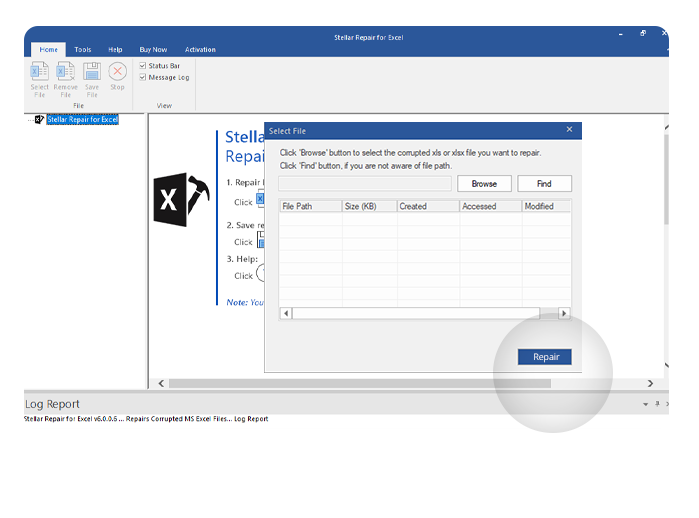
Task: Close the Select File dialog
Action: [569, 129]
